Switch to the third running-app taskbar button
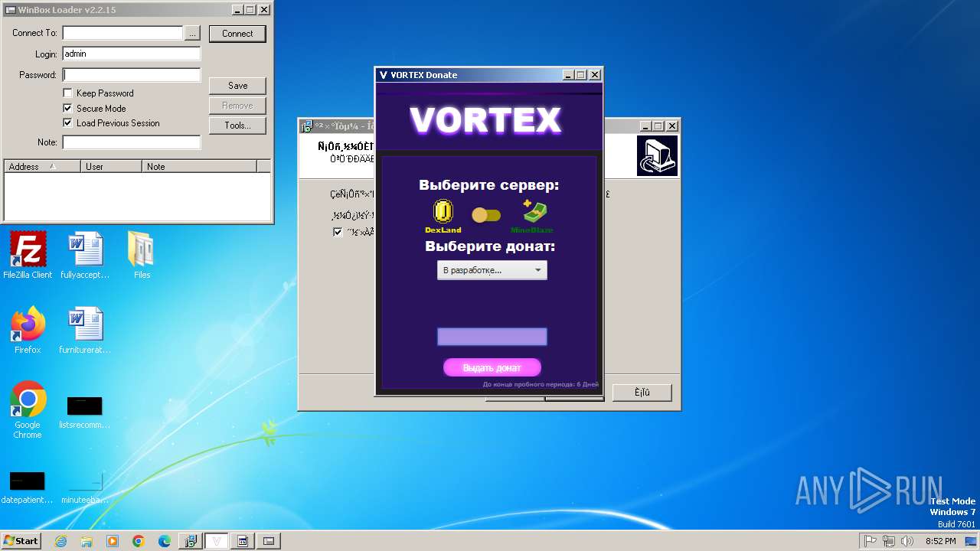This screenshot has height=551, width=980. tap(243, 541)
